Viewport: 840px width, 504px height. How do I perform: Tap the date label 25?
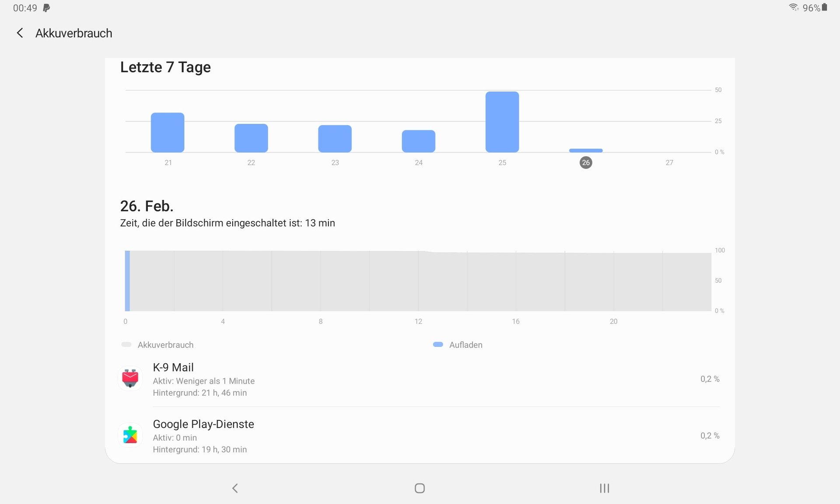(x=502, y=162)
